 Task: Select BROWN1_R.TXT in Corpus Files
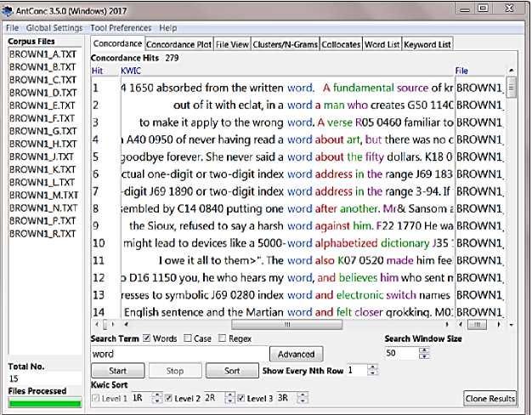point(42,234)
